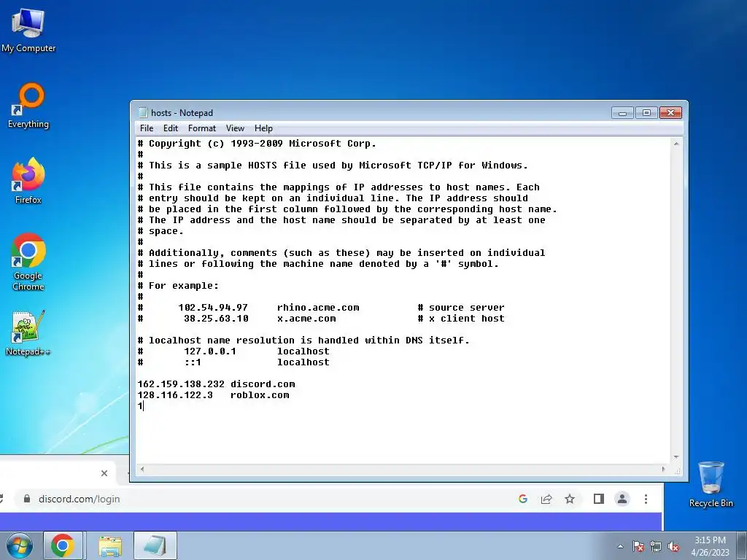This screenshot has width=747, height=560.
Task: Click the hosts - Notepad title bar text
Action: [182, 113]
